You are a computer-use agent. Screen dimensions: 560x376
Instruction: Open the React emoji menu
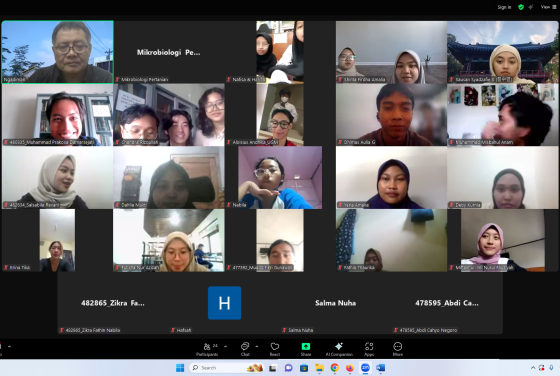click(275, 349)
